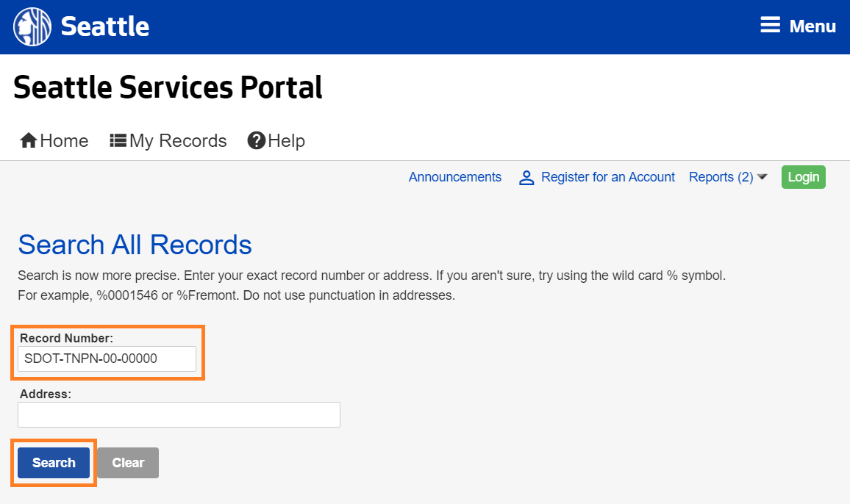Switch to the My Records section
This screenshot has height=504, width=850.
(x=177, y=140)
